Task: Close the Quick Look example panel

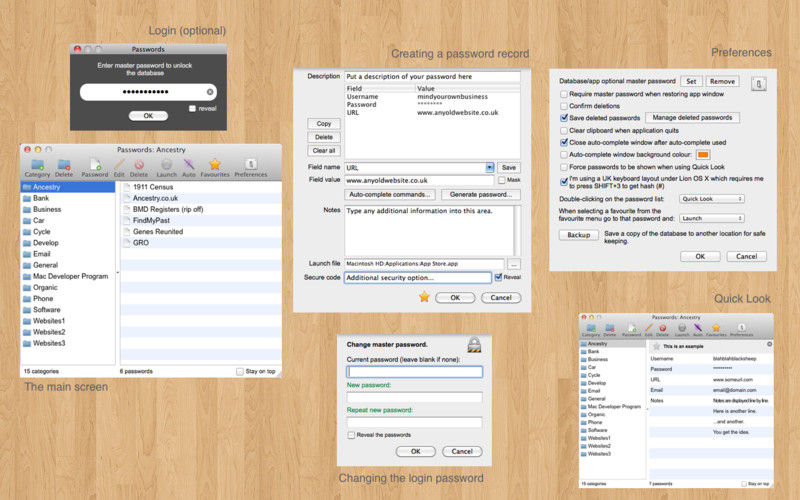Action: (x=769, y=344)
